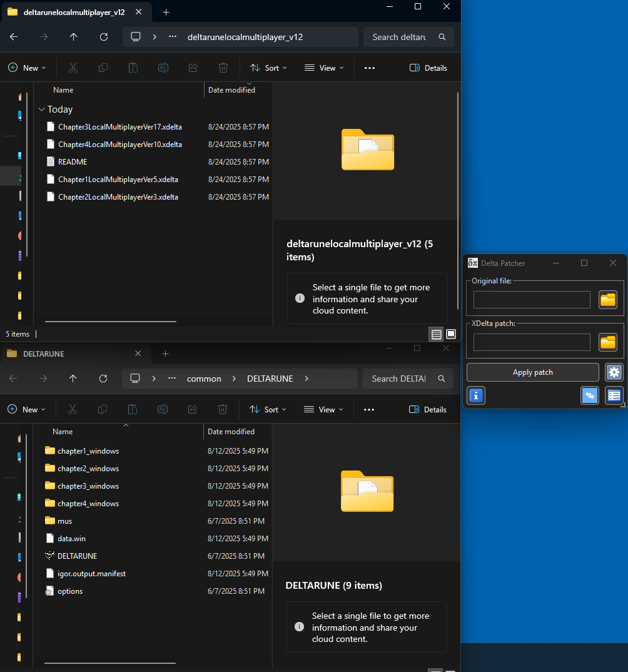Image resolution: width=628 pixels, height=672 pixels.
Task: Open See more options in top Explorer toolbar
Action: coord(369,68)
